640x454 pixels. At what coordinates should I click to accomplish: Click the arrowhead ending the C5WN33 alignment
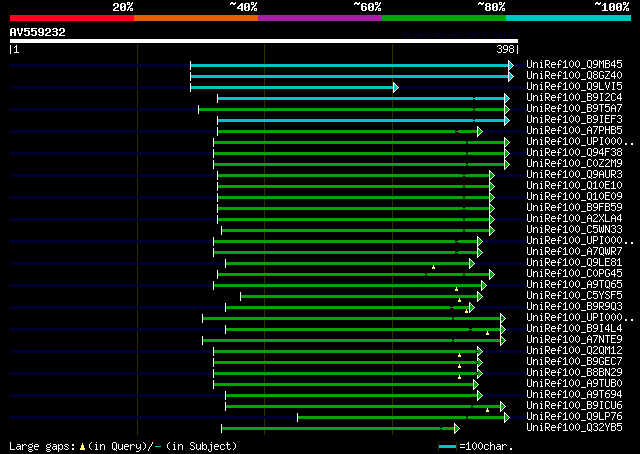pyautogui.click(x=492, y=231)
